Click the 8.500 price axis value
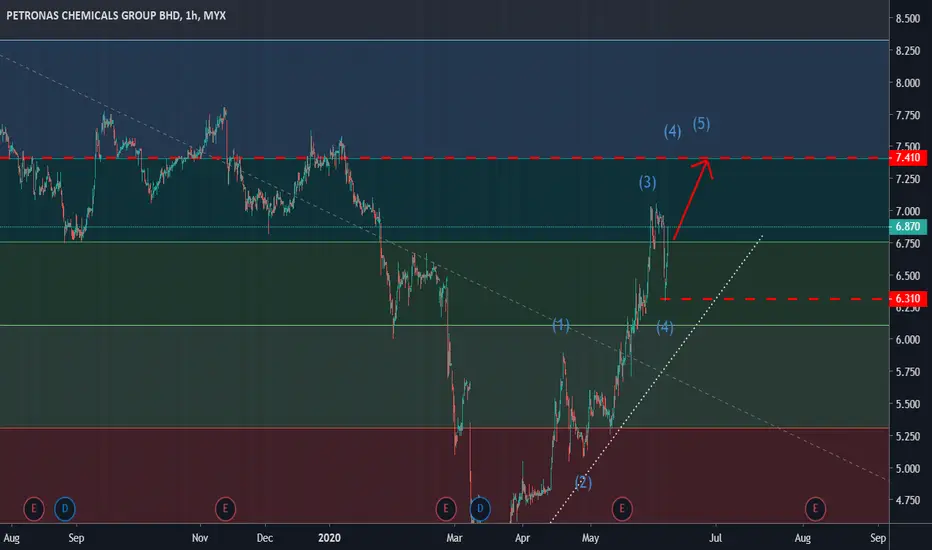This screenshot has height=550, width=932. 908,19
